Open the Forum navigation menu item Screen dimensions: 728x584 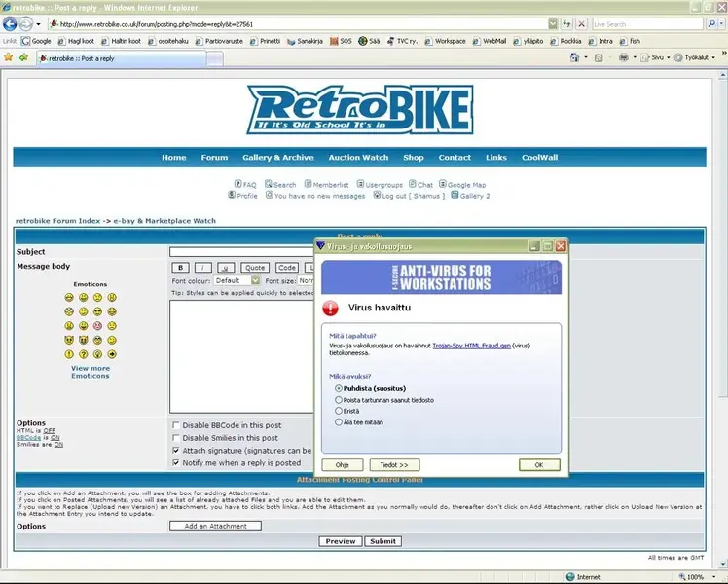(214, 158)
